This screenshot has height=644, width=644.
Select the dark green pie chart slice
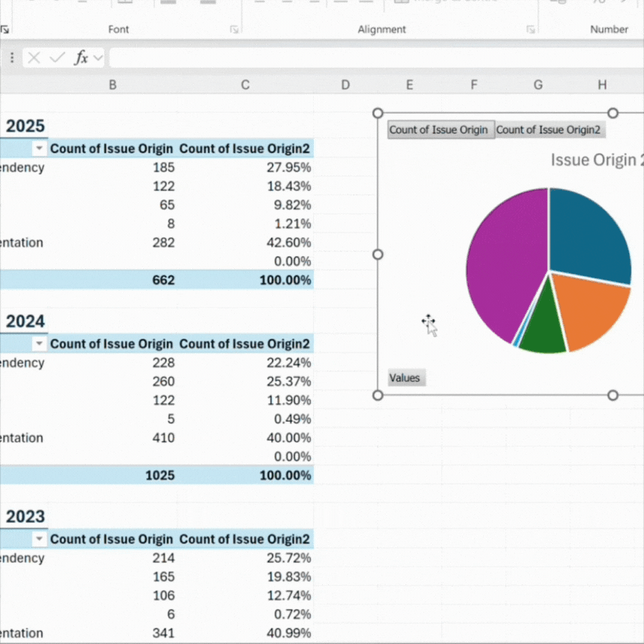point(543,328)
